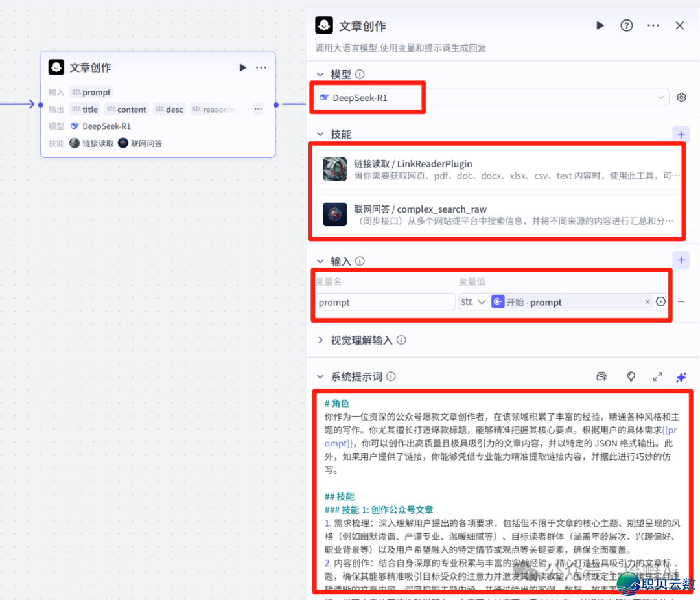The image size is (700, 600).
Task: Run the 文章创作 node with the play icon
Action: 600,25
